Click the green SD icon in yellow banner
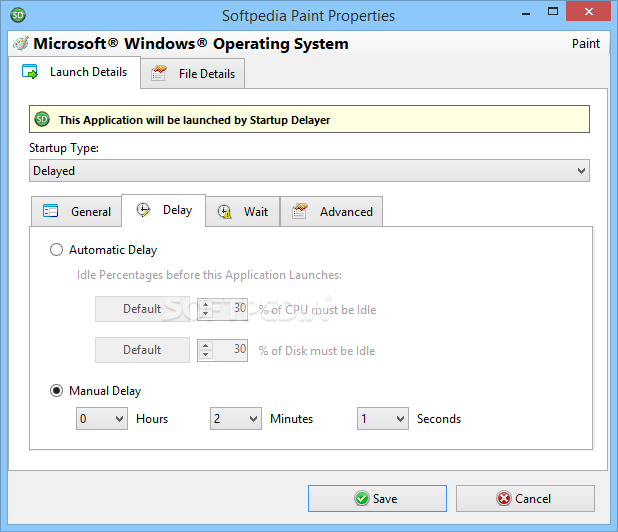618x532 pixels. 42,119
